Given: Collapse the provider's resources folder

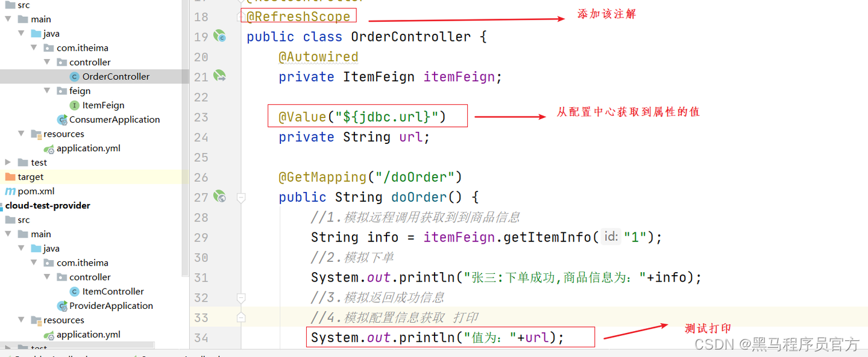Looking at the screenshot, I should click(x=22, y=320).
